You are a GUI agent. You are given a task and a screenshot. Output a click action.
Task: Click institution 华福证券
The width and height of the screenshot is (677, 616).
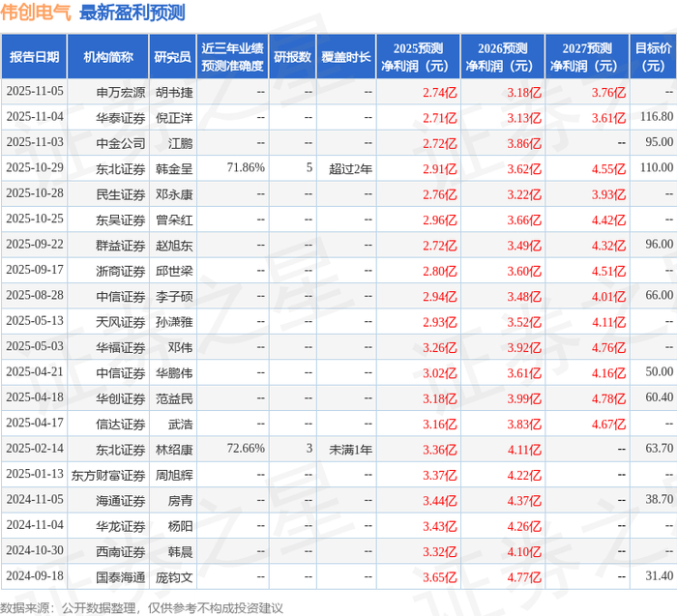click(x=121, y=347)
